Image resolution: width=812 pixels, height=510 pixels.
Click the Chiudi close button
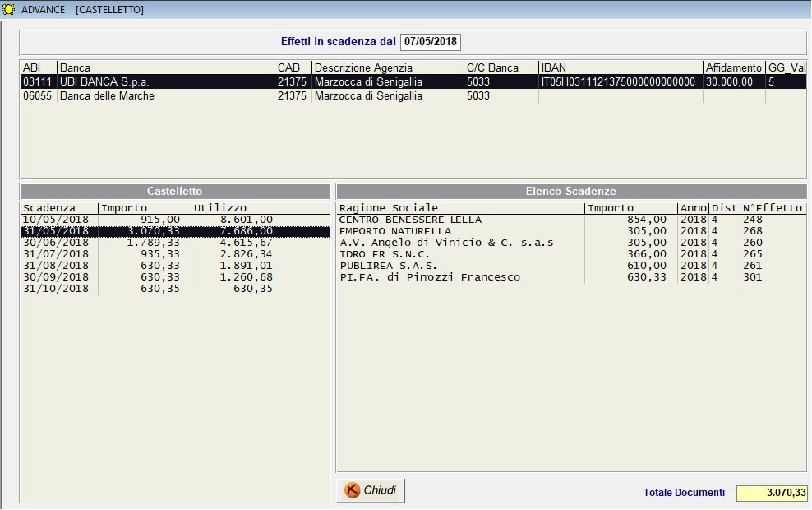(371, 490)
